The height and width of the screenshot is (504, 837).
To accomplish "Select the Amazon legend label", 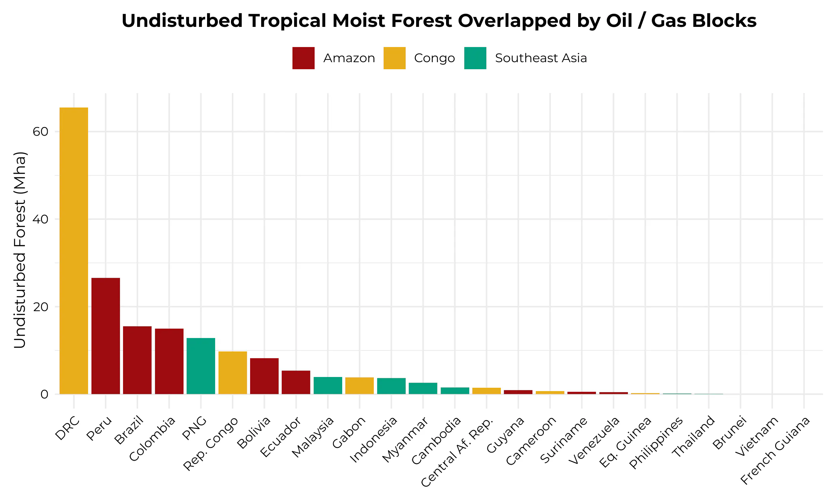I will click(349, 58).
